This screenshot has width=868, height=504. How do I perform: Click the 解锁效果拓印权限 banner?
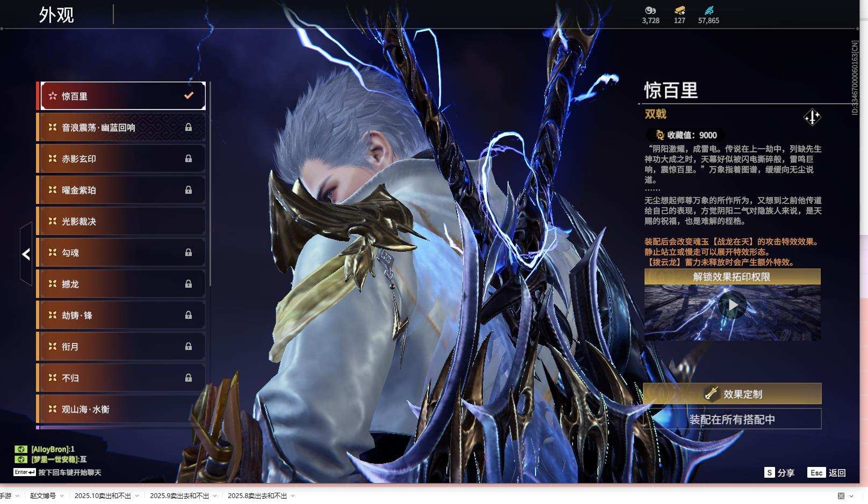click(x=732, y=277)
